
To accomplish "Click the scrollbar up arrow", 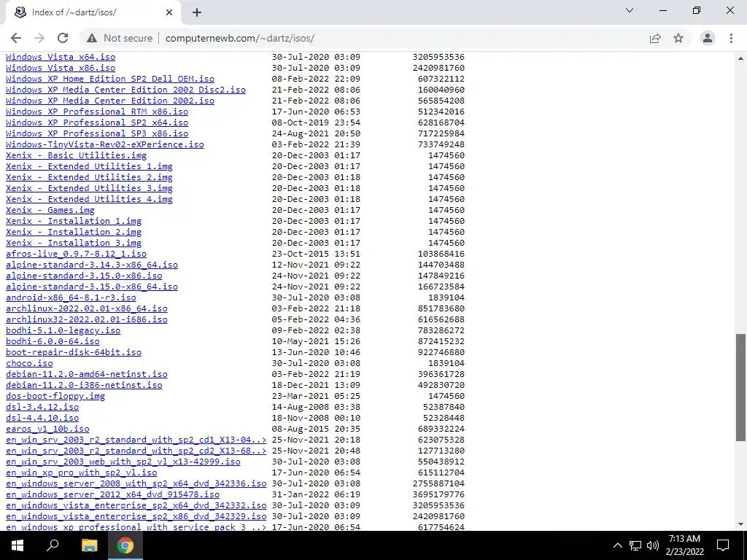I will click(x=740, y=58).
